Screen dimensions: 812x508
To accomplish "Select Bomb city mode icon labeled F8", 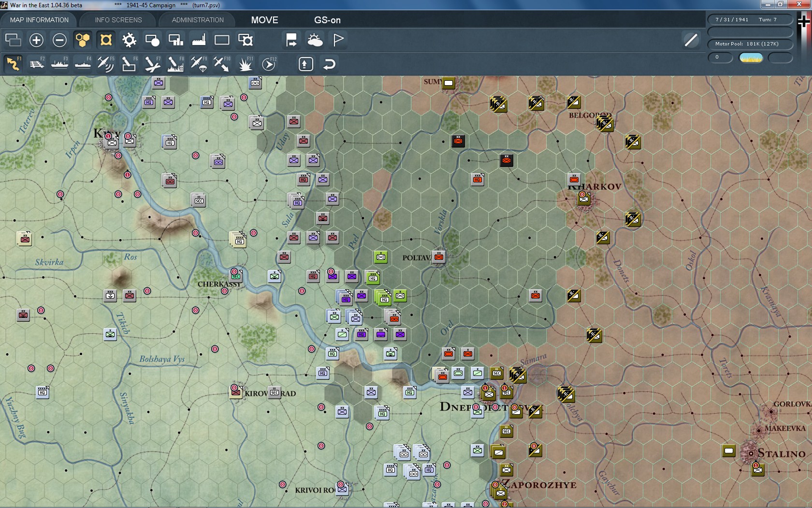I will pos(175,64).
